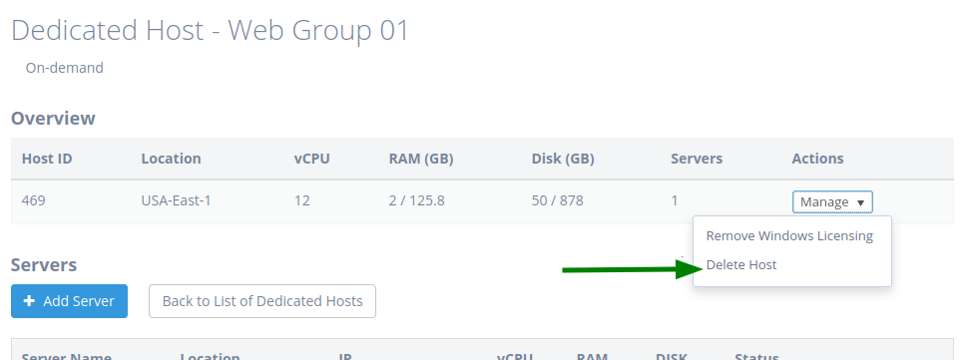Click the 50 / 878 disk usage cell
Screen dimensions: 980x360
click(558, 201)
